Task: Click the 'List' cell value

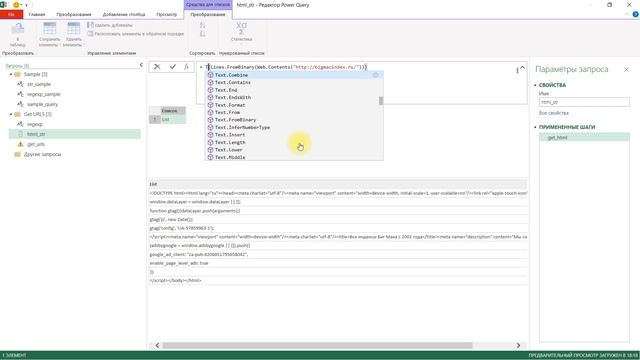Action: (173, 119)
